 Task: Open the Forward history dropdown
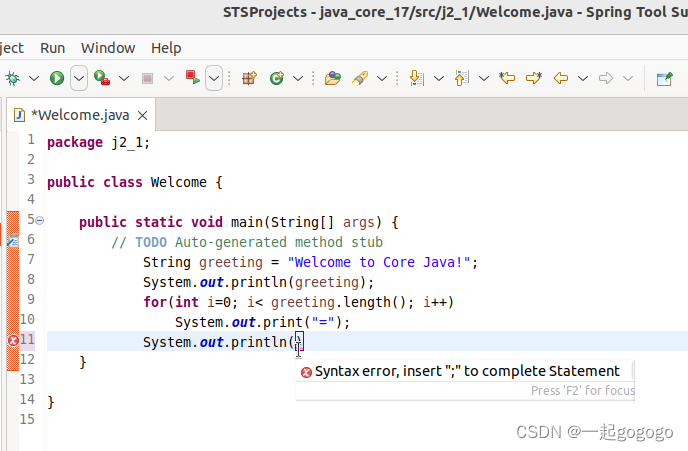pyautogui.click(x=628, y=79)
